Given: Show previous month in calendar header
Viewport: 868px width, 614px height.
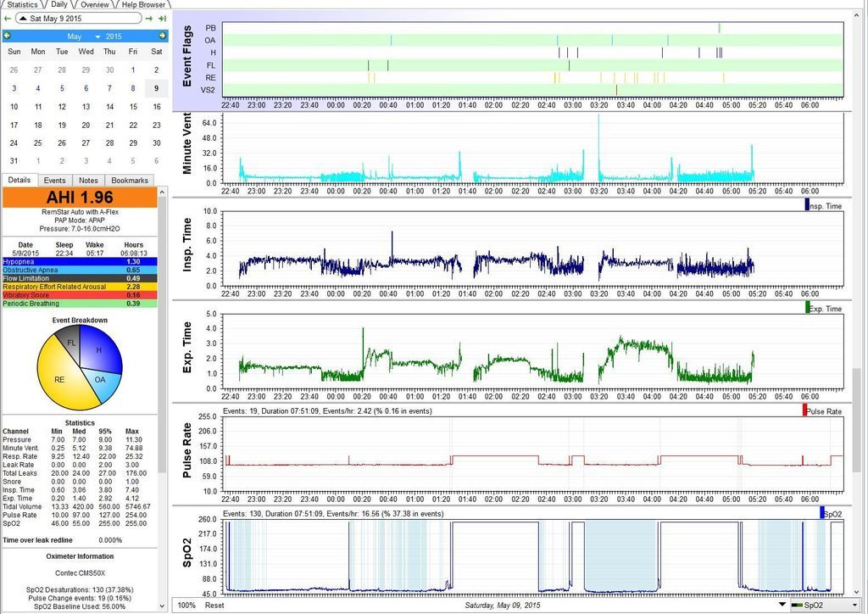Looking at the screenshot, I should pos(7,36).
